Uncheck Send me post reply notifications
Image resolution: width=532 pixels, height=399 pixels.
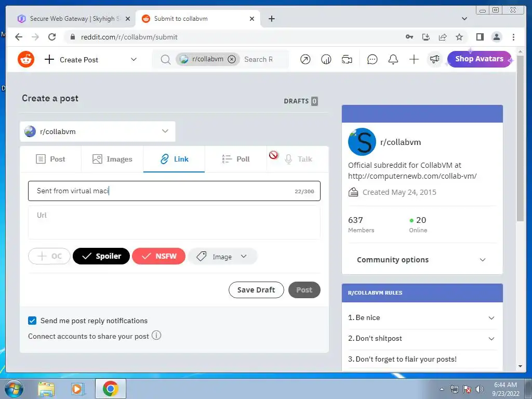pos(32,321)
